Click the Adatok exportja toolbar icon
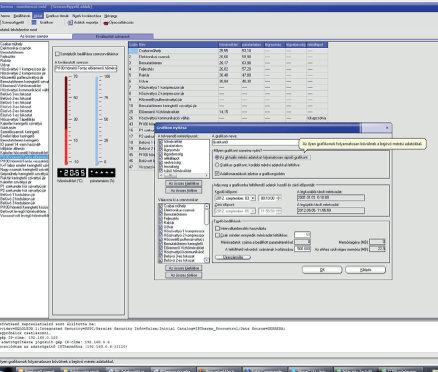 (x=70, y=23)
